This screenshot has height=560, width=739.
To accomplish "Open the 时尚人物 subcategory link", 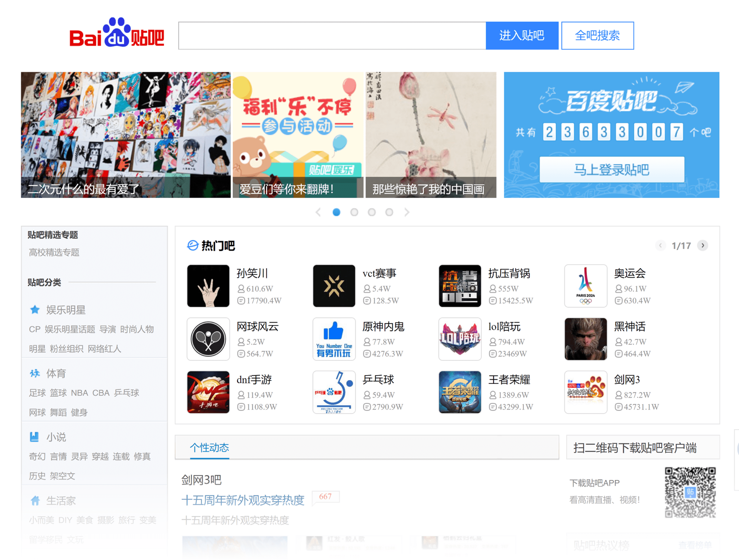I will [137, 329].
